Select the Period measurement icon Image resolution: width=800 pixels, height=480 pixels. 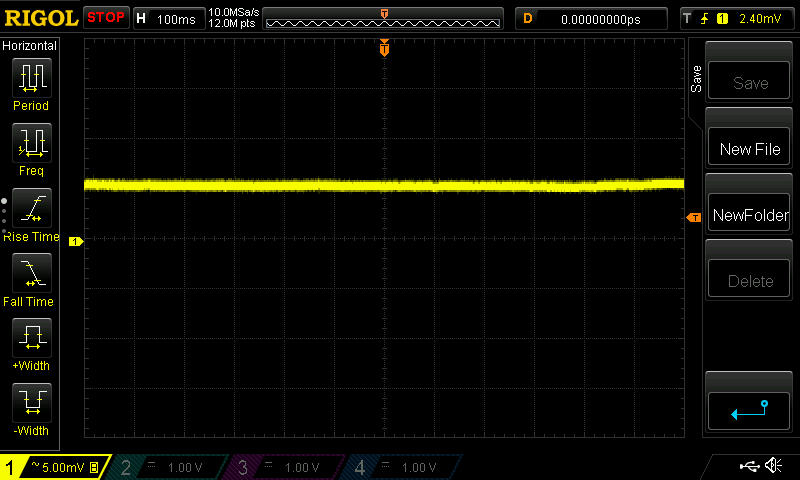pos(32,78)
